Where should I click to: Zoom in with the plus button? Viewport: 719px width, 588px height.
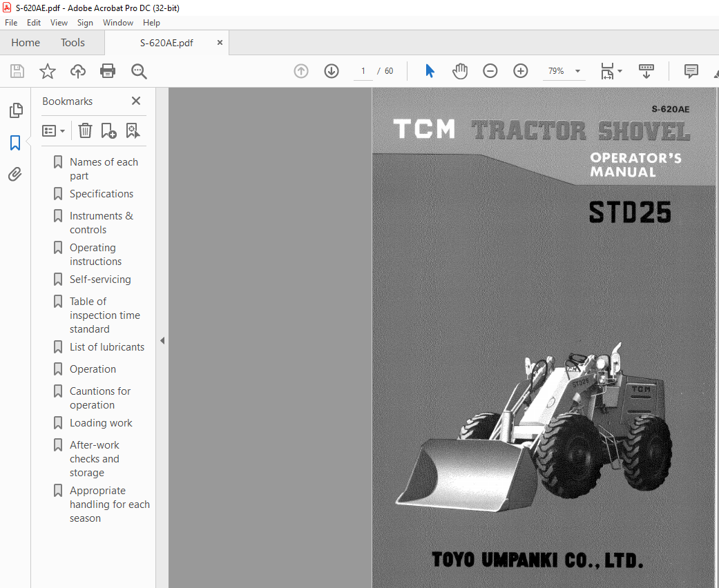coord(521,71)
